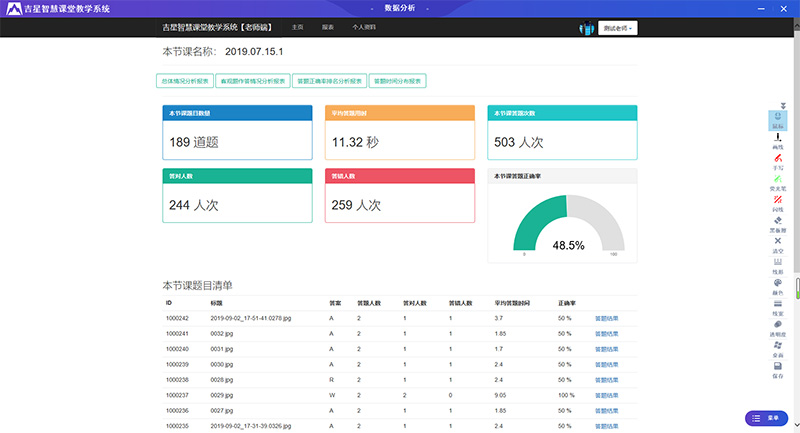The height and width of the screenshot is (433, 800).
Task: Go to the 主页 home tab
Action: coord(297,28)
